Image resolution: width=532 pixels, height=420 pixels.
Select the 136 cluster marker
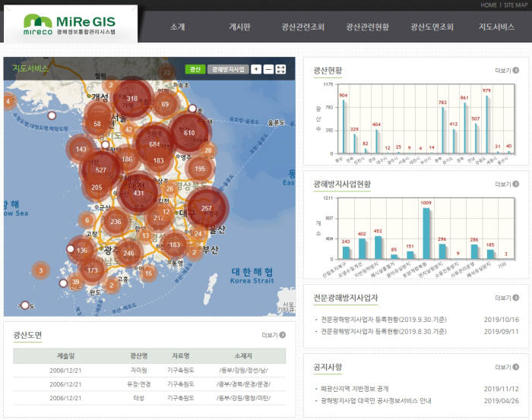82,250
